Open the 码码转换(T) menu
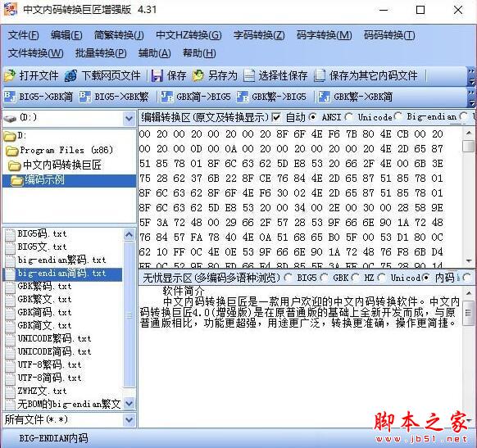The width and height of the screenshot is (477, 448). (x=389, y=35)
